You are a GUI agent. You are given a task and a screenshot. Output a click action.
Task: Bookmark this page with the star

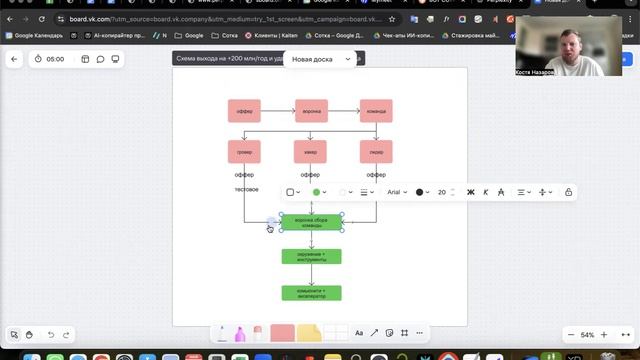(392, 19)
